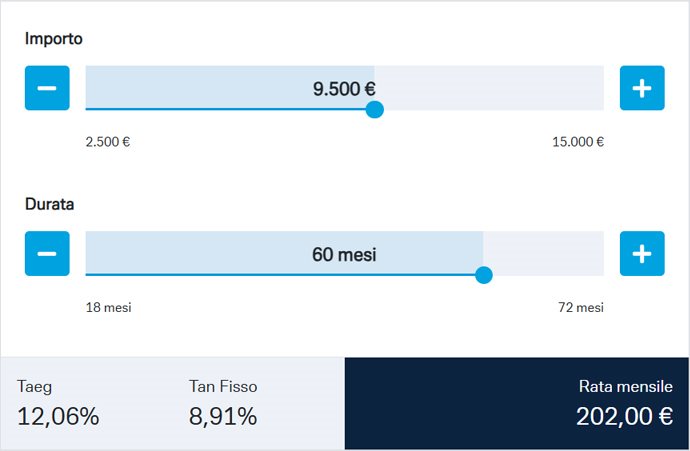Click the 60 mesi duration value

coord(344,254)
